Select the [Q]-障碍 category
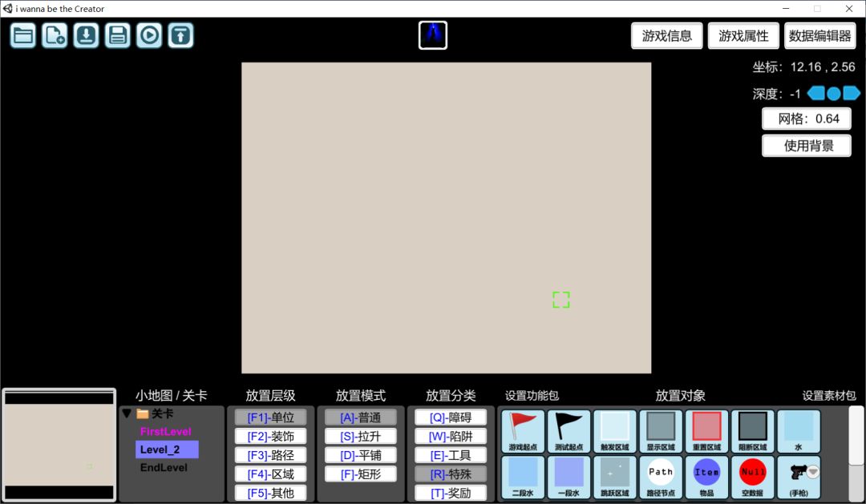Image resolution: width=866 pixels, height=504 pixels. click(x=451, y=417)
